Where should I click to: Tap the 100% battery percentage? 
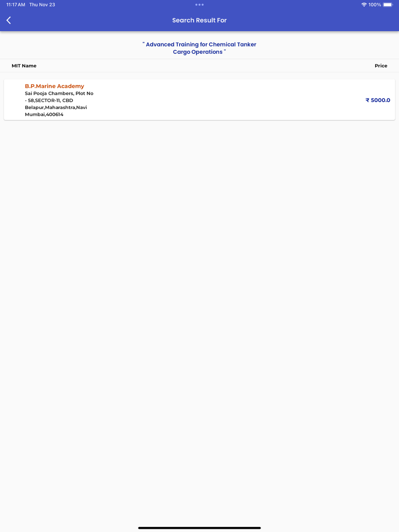tap(375, 5)
